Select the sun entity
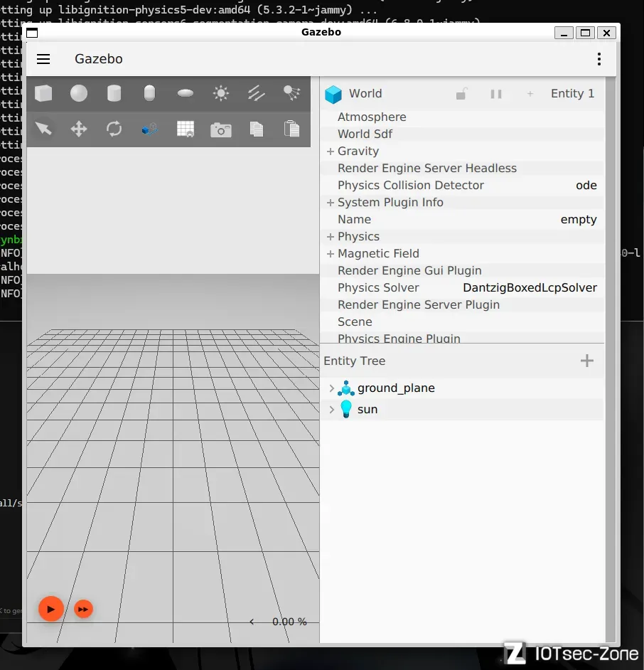 point(367,410)
